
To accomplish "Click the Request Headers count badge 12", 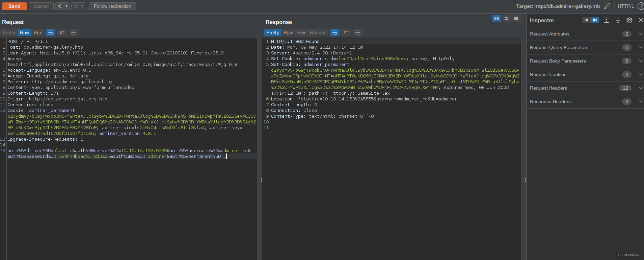I will pyautogui.click(x=625, y=88).
